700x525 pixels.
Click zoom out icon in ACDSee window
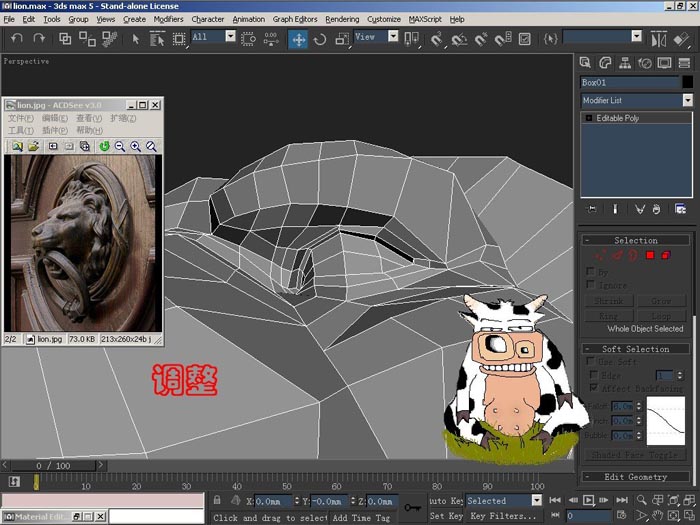[120, 146]
